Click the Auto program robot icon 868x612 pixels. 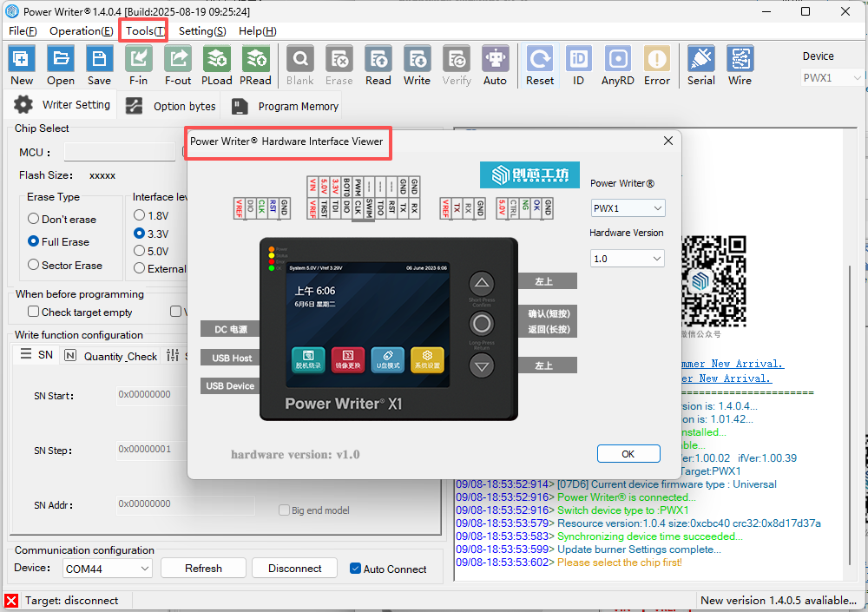point(496,59)
